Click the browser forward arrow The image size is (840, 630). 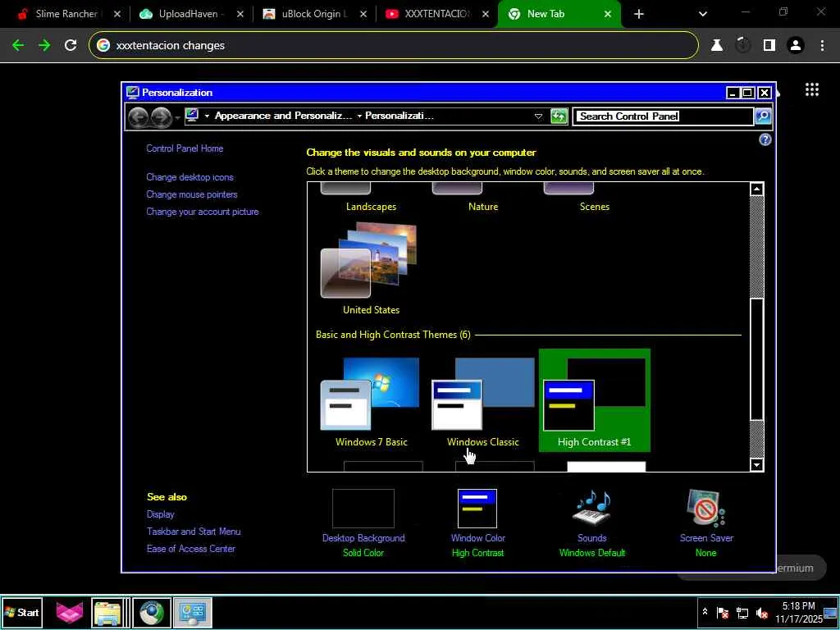44,46
